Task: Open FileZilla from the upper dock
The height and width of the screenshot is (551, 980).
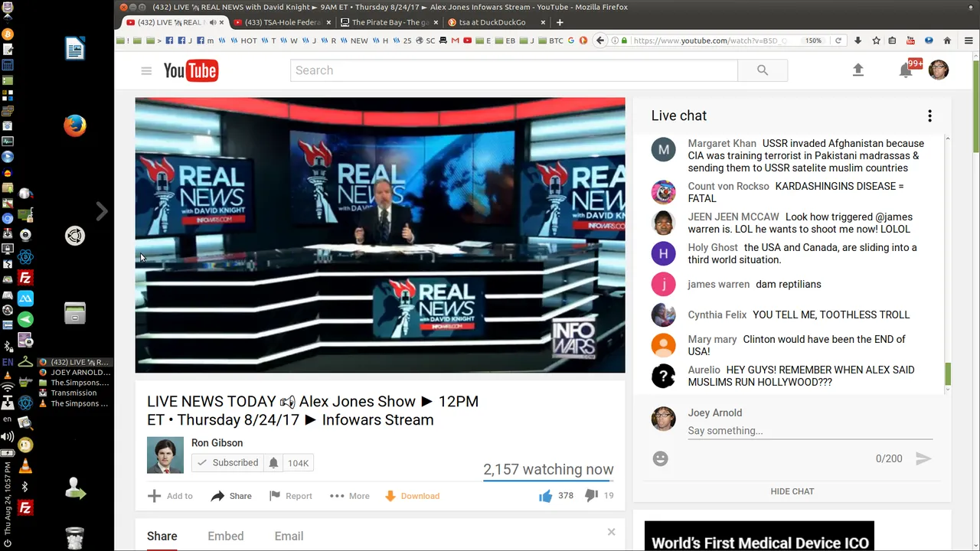Action: [x=25, y=278]
